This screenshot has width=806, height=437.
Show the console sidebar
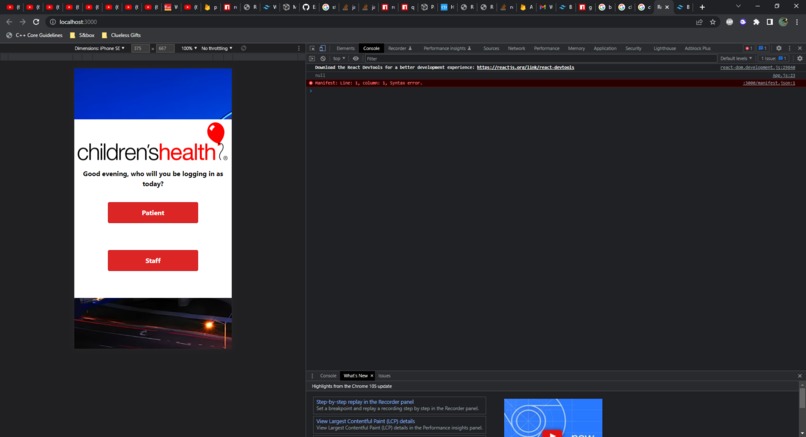point(312,59)
